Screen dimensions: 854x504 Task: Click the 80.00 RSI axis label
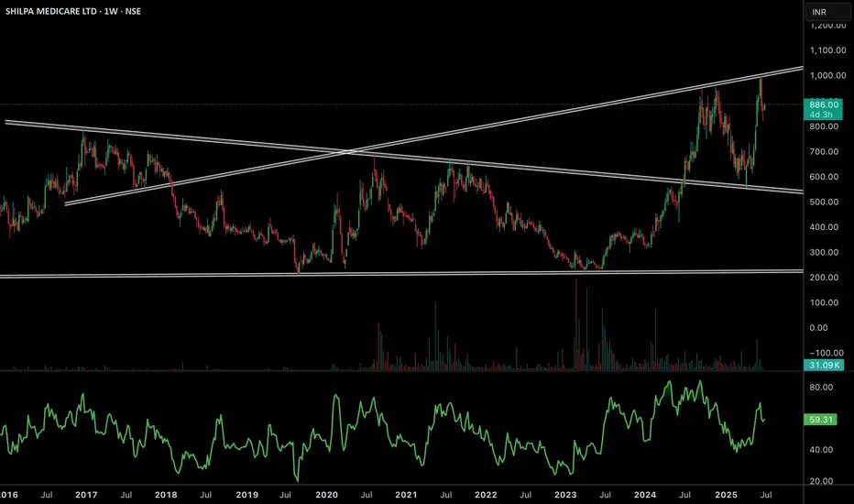pos(821,388)
